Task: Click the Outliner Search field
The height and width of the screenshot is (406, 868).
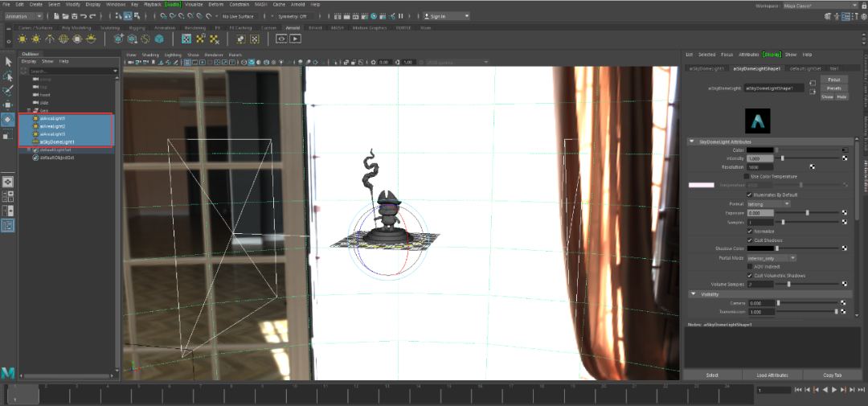Action: tap(70, 72)
